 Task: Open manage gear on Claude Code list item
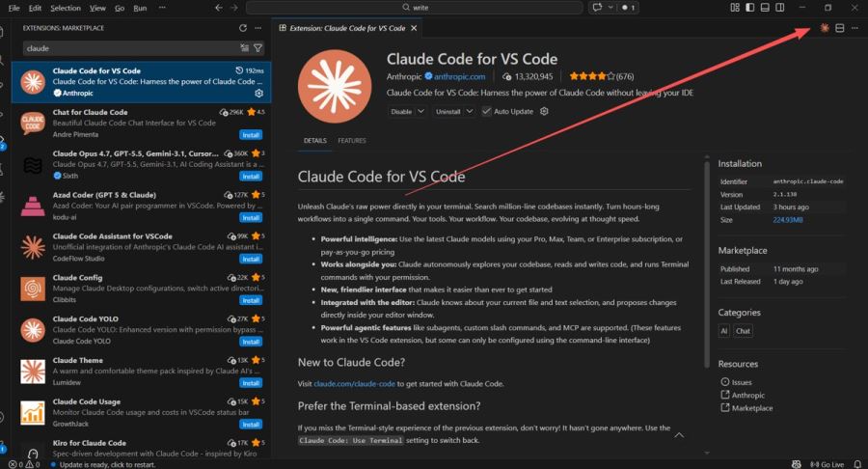(x=258, y=93)
